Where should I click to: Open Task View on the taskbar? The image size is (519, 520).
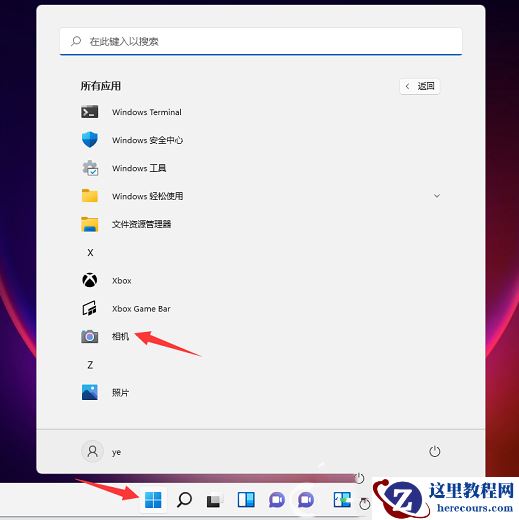point(214,500)
